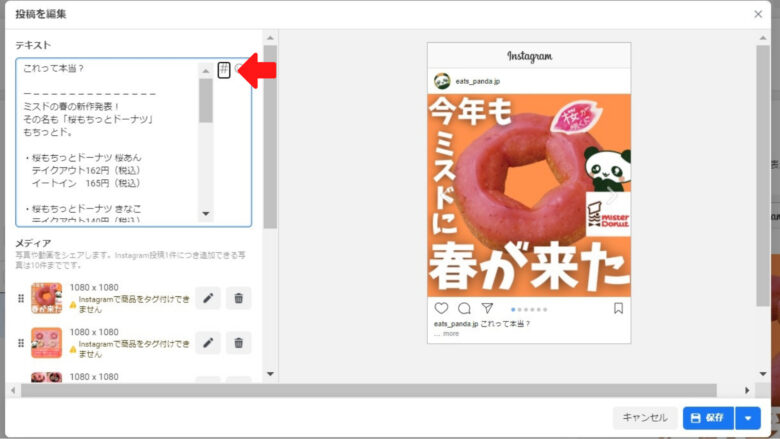Click the eats_panda.jp profile avatar
The height and width of the screenshot is (439, 780).
[x=442, y=81]
